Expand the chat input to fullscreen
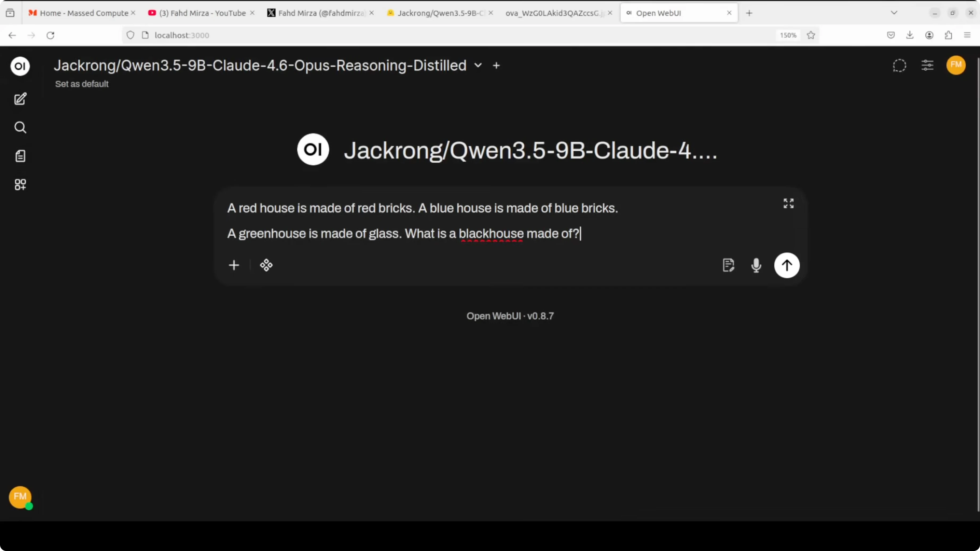The width and height of the screenshot is (980, 551). (x=788, y=203)
